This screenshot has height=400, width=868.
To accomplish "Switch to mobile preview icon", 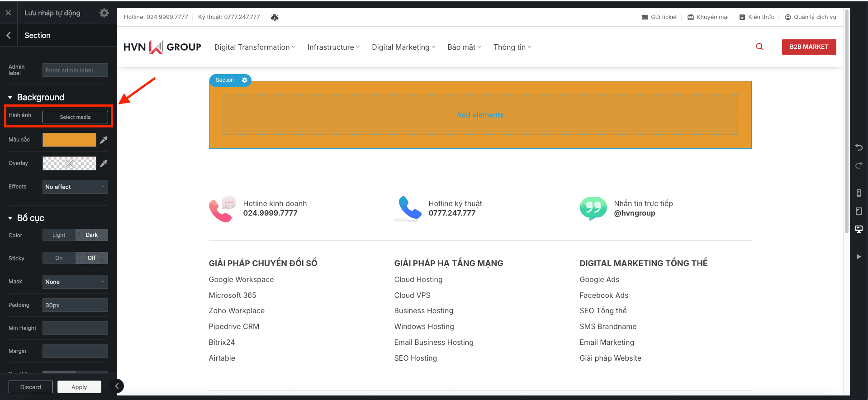I will (x=859, y=193).
